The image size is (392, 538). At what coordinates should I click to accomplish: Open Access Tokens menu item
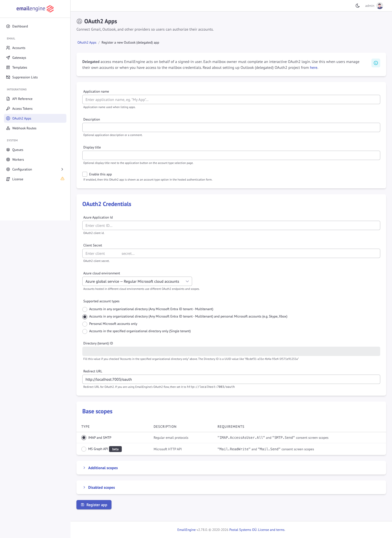pos(35,109)
